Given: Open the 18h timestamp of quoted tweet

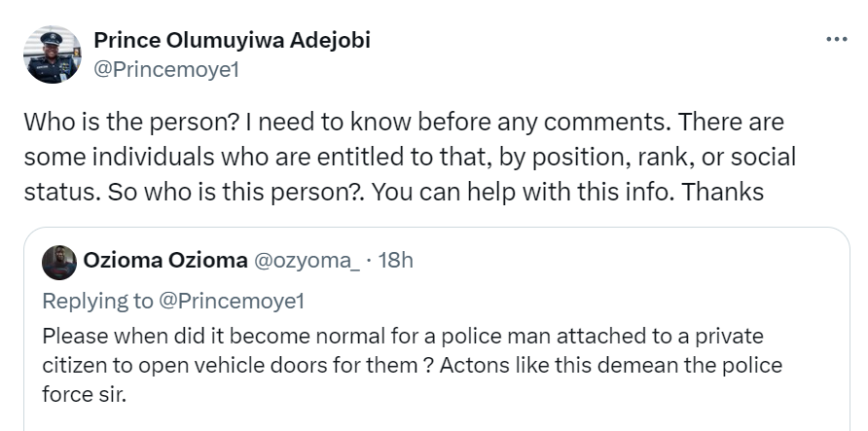Looking at the screenshot, I should [394, 261].
